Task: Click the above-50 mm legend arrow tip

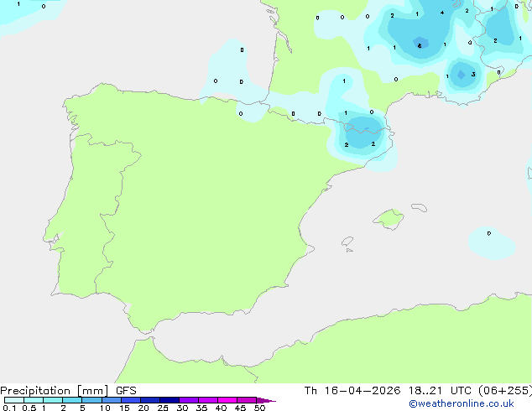Action: (266, 400)
